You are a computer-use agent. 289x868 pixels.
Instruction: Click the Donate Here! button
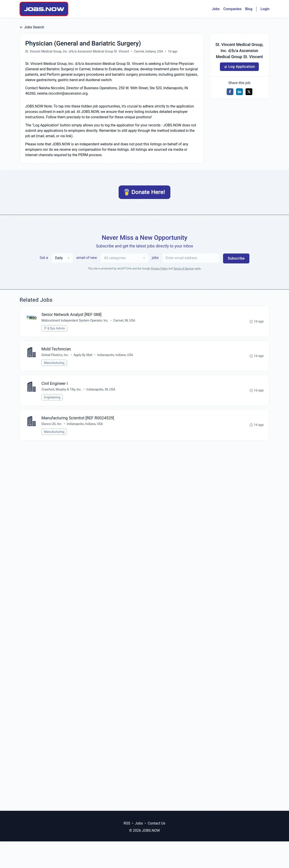point(144,192)
